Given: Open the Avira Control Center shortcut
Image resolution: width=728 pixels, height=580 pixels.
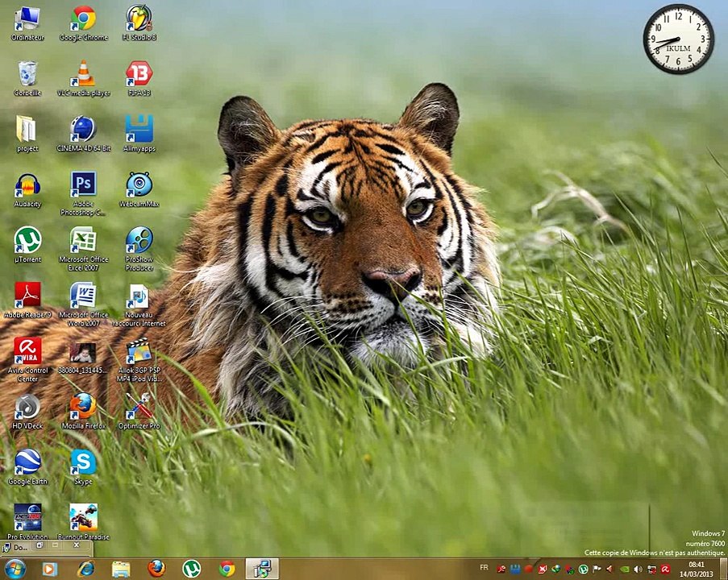Looking at the screenshot, I should (27, 351).
